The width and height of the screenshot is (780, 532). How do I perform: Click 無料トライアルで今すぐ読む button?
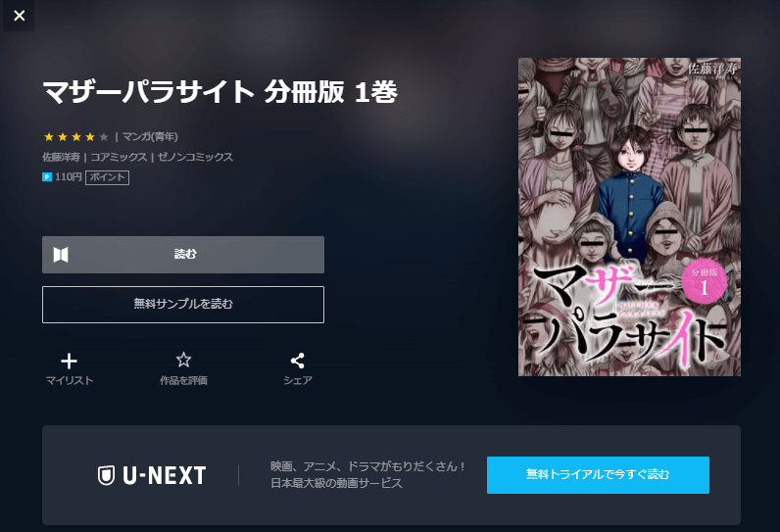pos(598,475)
